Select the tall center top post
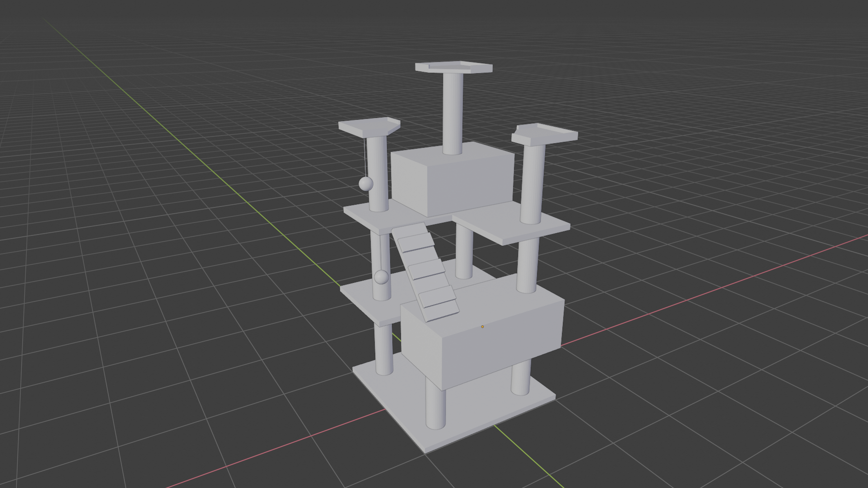The height and width of the screenshot is (488, 868). point(453,113)
